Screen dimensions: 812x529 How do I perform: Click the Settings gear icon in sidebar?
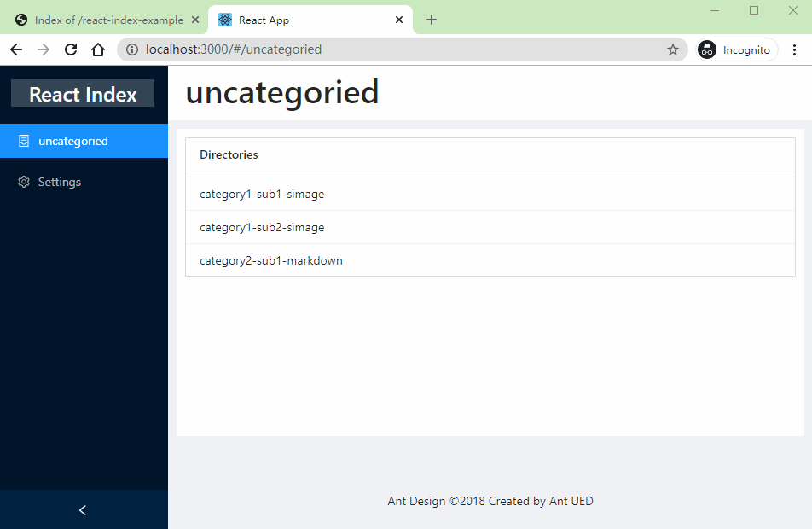point(24,182)
